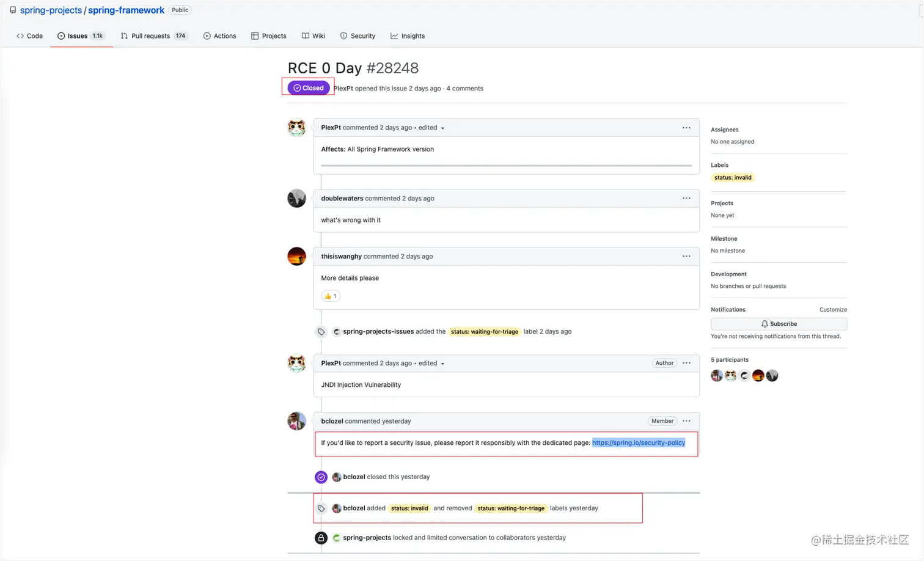Click thumbs-up reaction on thisiswanghy comment
Viewport: 924px width, 561px height.
click(x=331, y=296)
